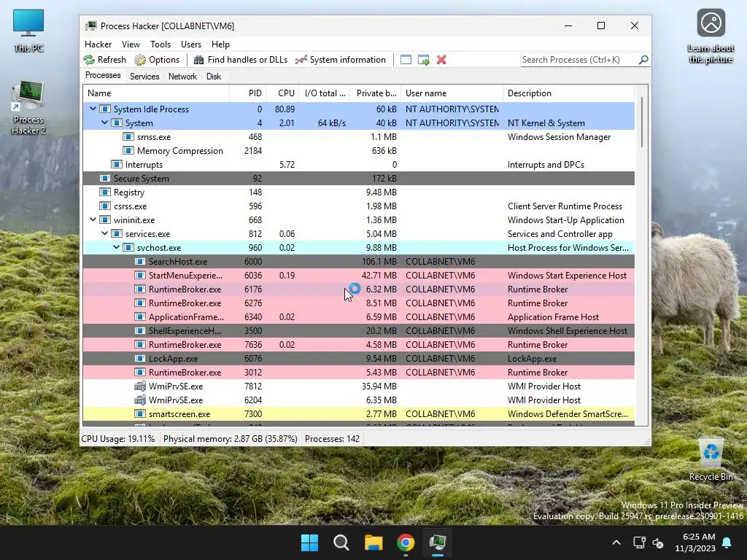The image size is (747, 560).
Task: Click Physical memory status bar entry
Action: pos(230,438)
